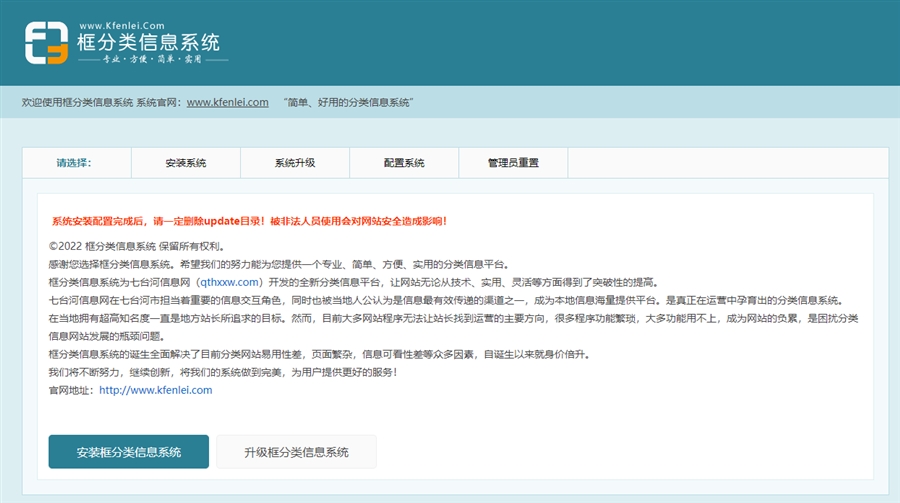Switch to the 安装系统 tab

point(186,163)
